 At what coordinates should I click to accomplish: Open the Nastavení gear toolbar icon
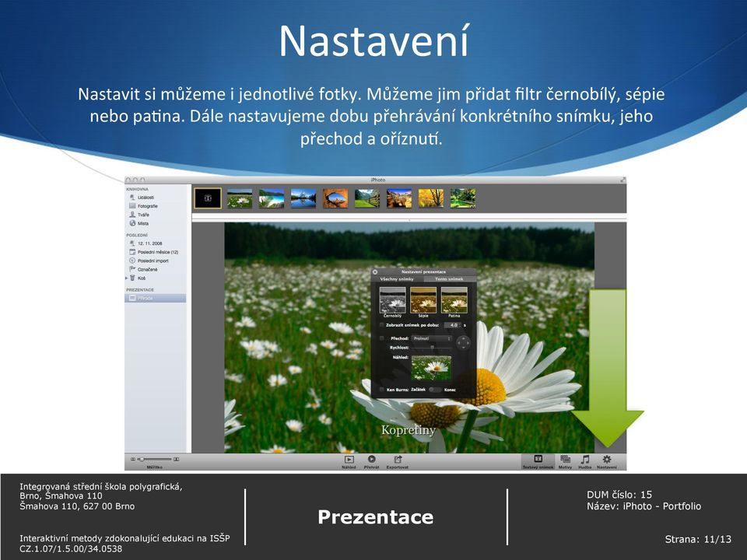606,461
